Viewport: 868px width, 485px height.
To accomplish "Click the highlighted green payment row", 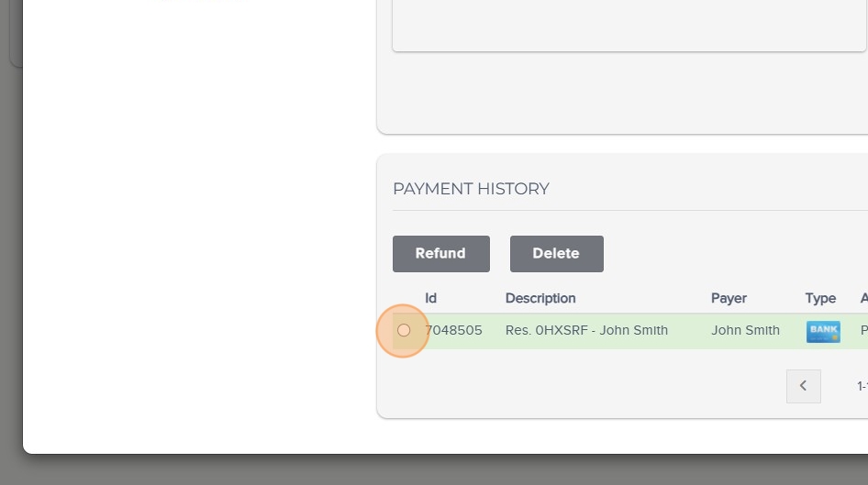I will 630,331.
